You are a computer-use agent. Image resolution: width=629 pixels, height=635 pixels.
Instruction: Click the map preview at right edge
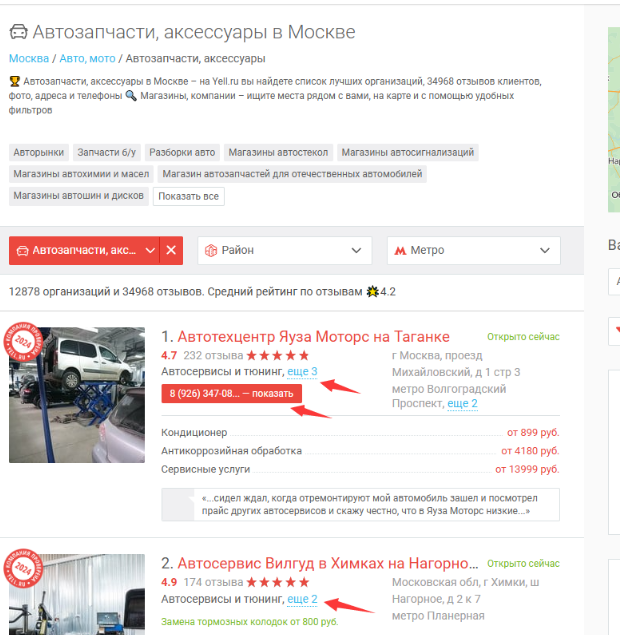pyautogui.click(x=614, y=120)
